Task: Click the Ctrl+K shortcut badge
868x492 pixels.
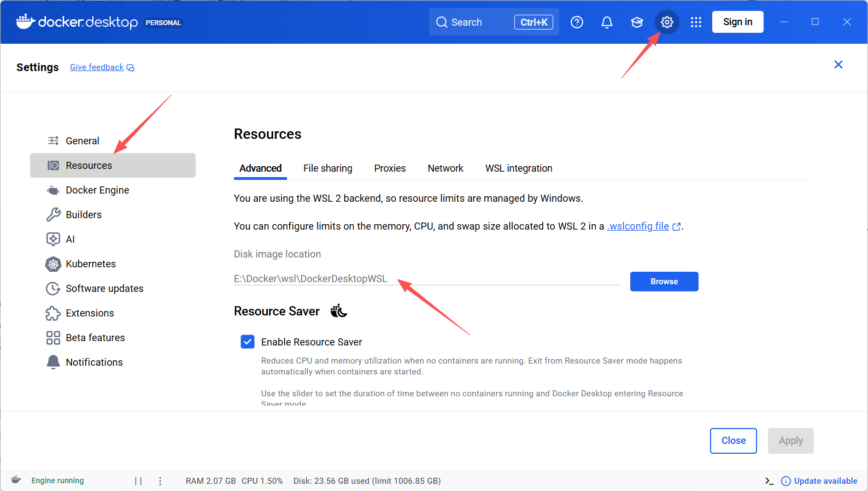Action: click(x=533, y=22)
